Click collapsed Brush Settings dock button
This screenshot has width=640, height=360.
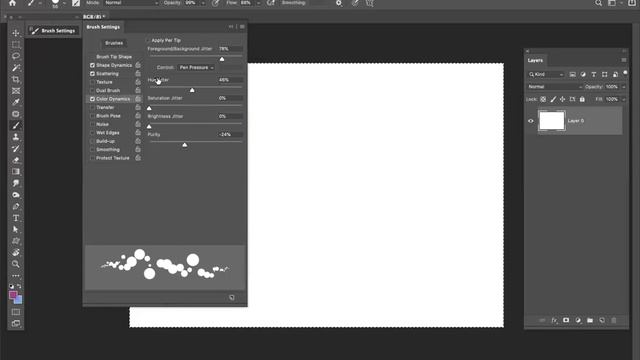click(x=53, y=31)
